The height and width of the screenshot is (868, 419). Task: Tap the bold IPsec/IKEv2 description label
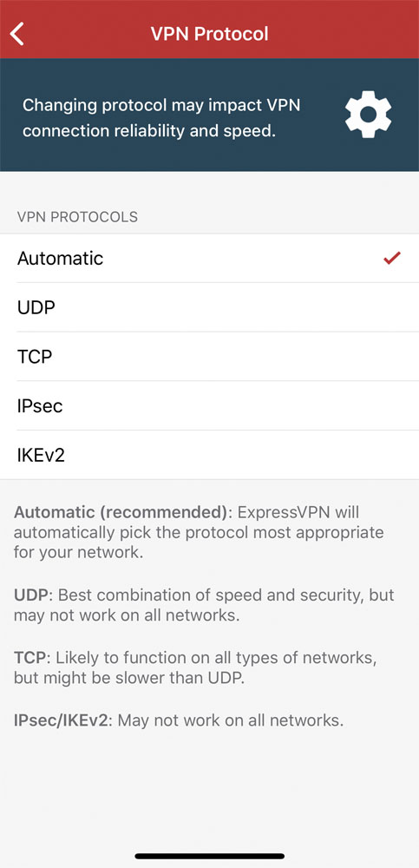click(62, 720)
